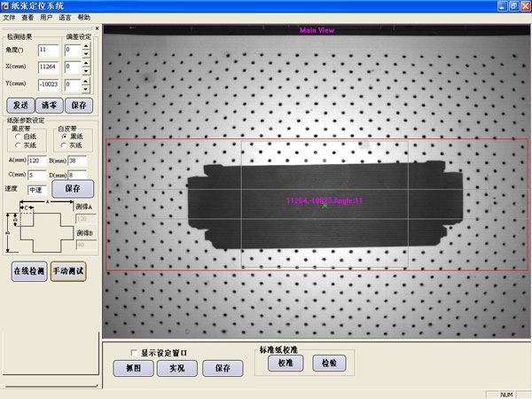Click the 保存 button next to 清零
The image size is (532, 399).
(x=79, y=106)
